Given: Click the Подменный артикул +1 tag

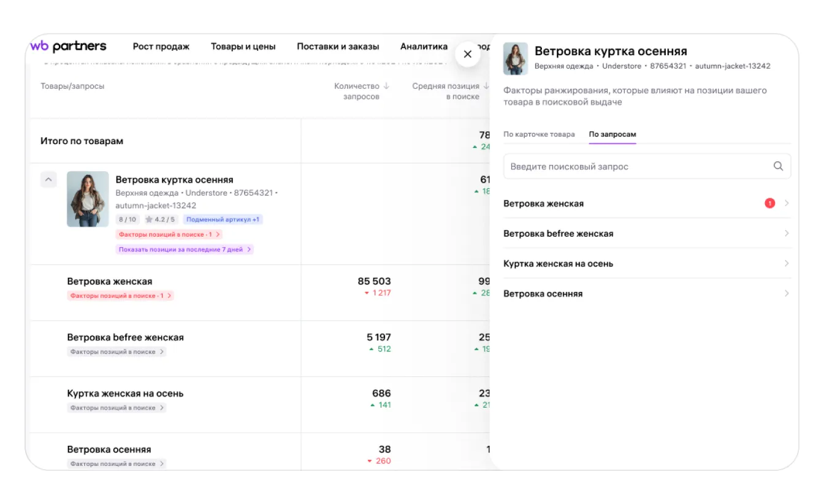Looking at the screenshot, I should pyautogui.click(x=223, y=220).
